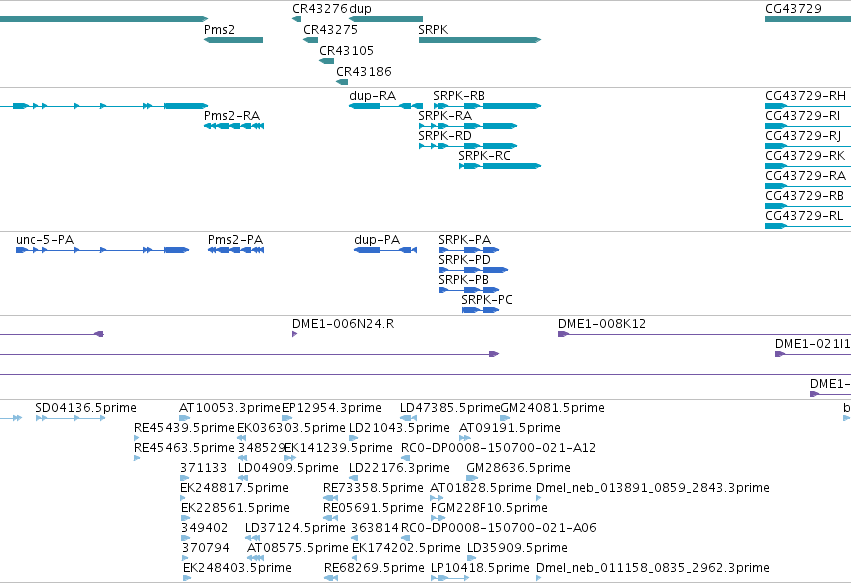This screenshot has width=851, height=583.
Task: Click the CR43276 gene label
Action: (x=320, y=9)
